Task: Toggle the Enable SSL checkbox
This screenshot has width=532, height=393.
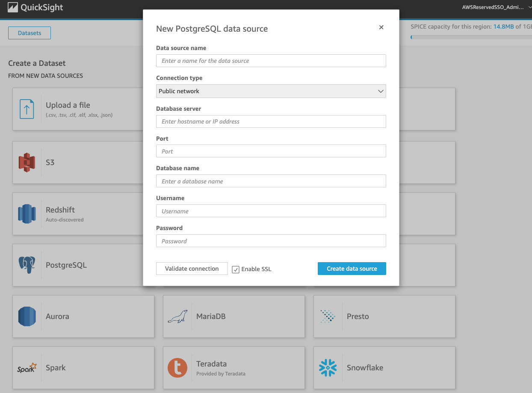Action: click(236, 269)
